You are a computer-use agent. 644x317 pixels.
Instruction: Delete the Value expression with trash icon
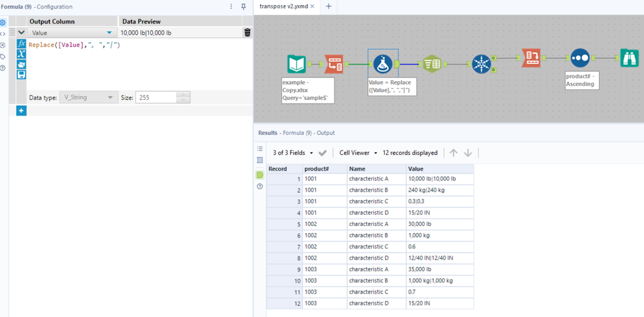click(248, 32)
